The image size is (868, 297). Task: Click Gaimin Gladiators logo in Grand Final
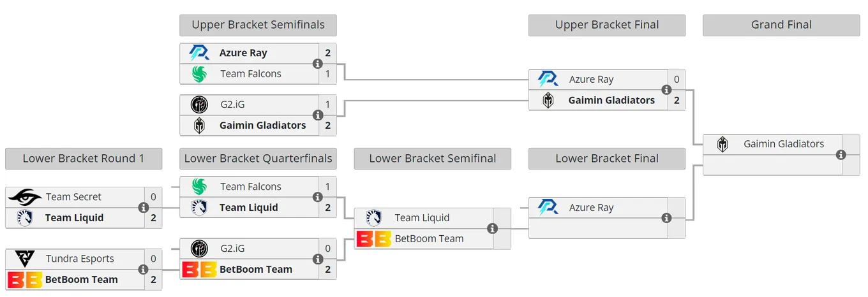tap(722, 144)
